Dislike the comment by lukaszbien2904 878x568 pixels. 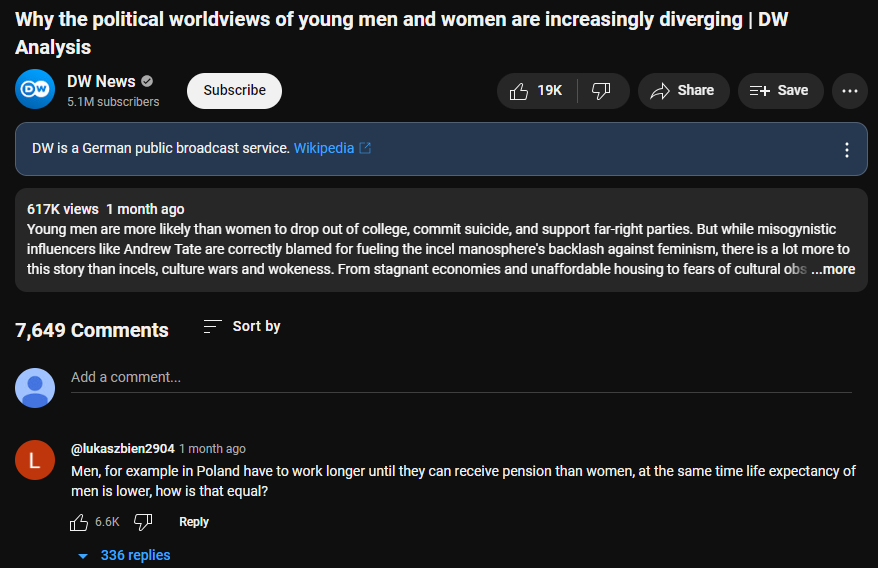pyautogui.click(x=143, y=522)
